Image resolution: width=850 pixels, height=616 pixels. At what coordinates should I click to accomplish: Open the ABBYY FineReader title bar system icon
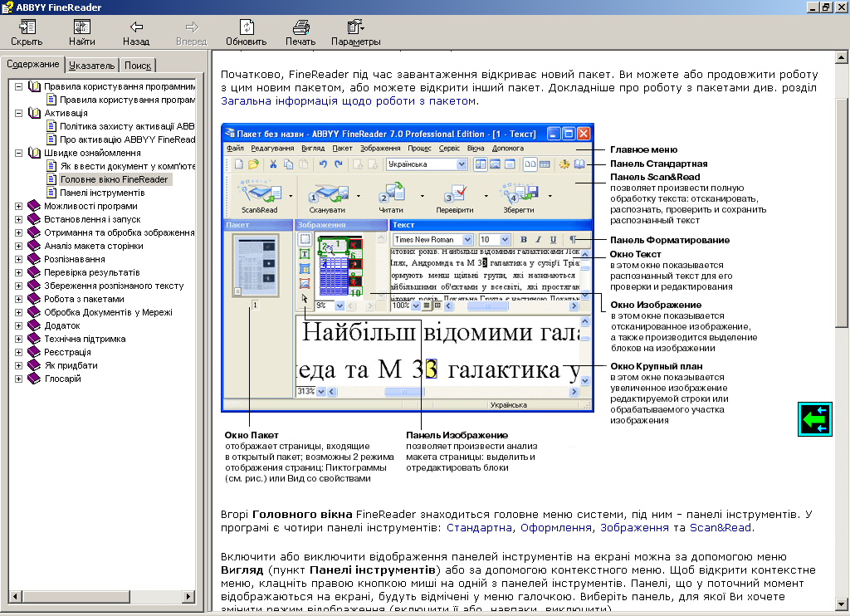[x=7, y=7]
